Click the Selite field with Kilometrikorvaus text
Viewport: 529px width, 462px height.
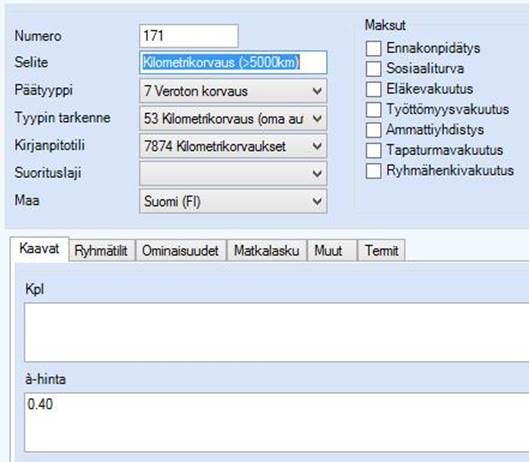[x=233, y=62]
